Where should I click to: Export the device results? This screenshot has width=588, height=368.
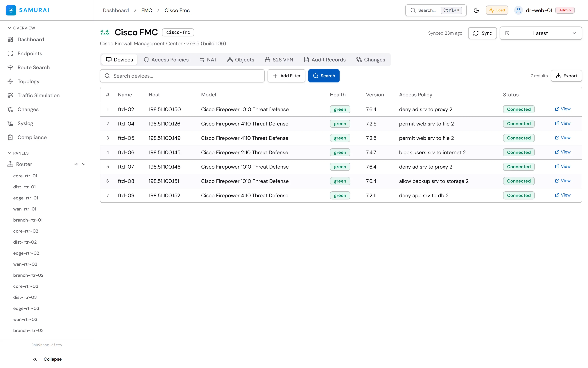click(566, 76)
